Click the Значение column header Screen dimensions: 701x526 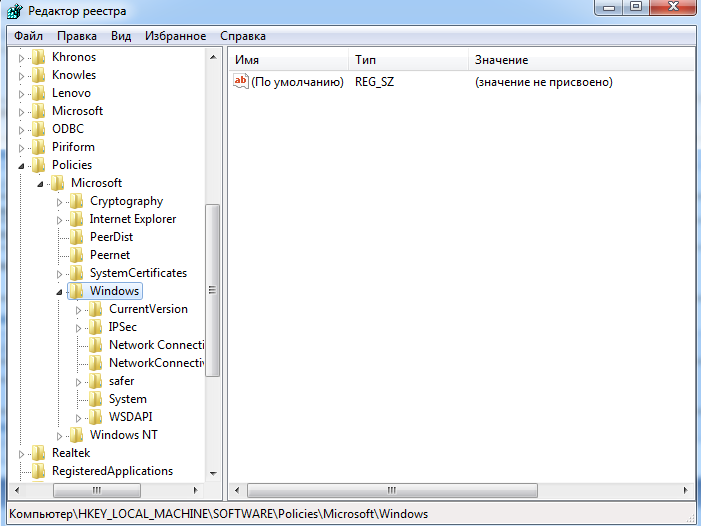[581, 60]
